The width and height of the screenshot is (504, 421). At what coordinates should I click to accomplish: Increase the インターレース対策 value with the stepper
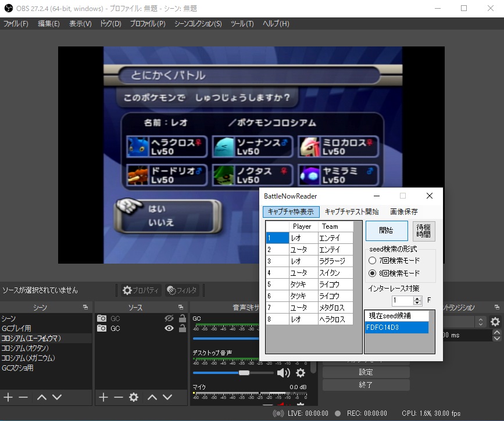pos(417,298)
